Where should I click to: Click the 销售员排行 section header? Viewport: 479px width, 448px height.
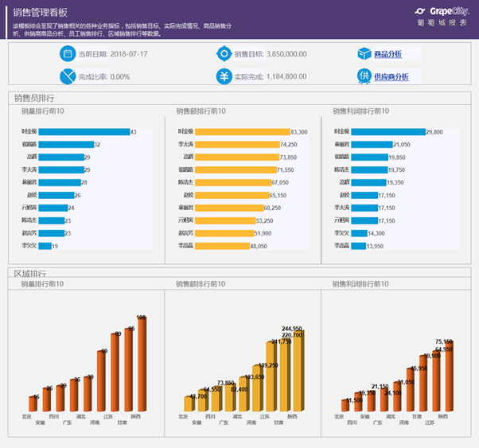34,98
